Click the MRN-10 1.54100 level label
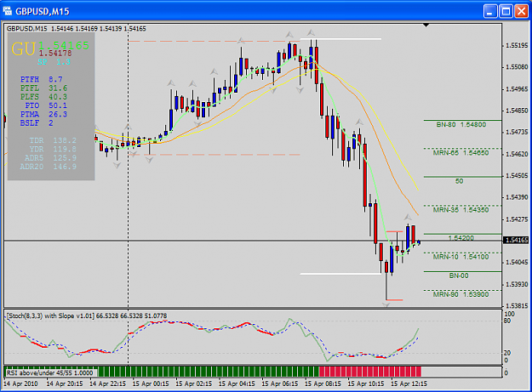 [460, 257]
